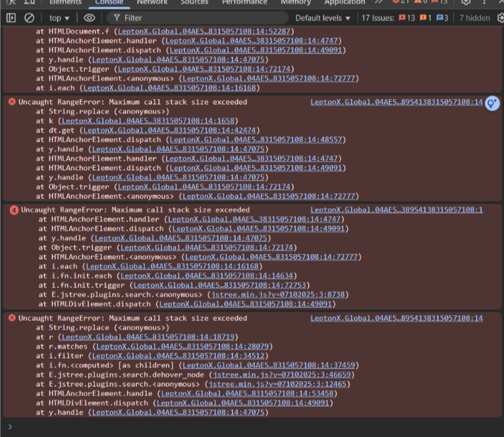
Task: Click the repeat count 4 error badge
Action: [14, 210]
